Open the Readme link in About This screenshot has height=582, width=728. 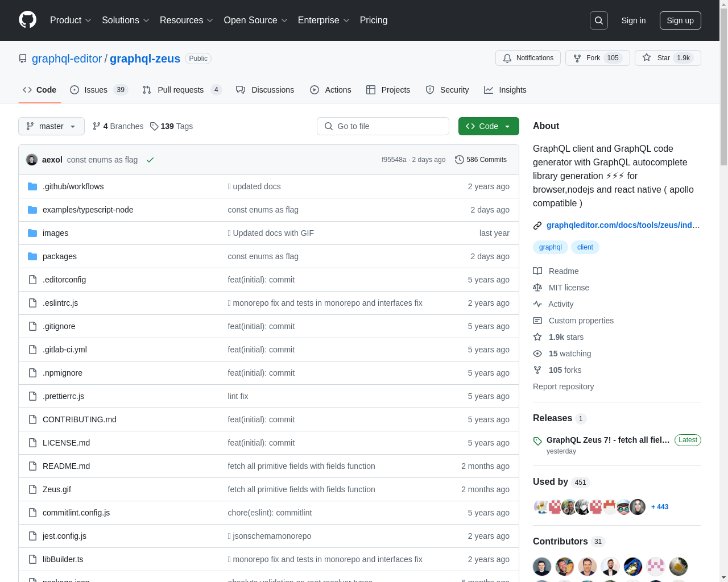556,271
